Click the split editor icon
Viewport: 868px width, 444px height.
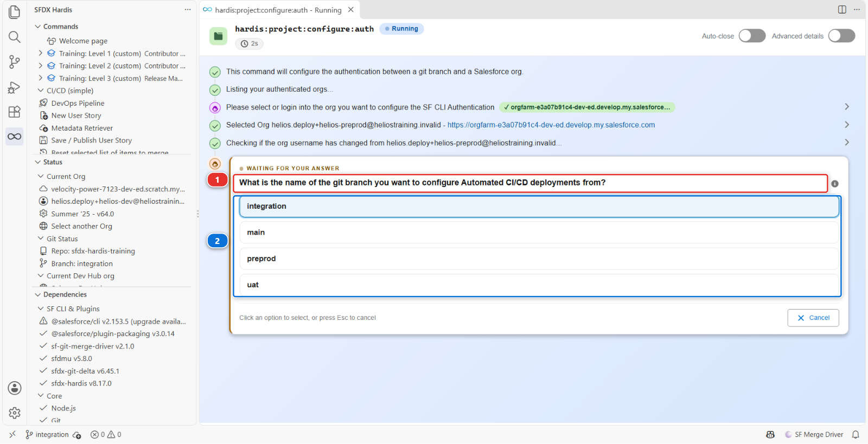click(x=842, y=9)
